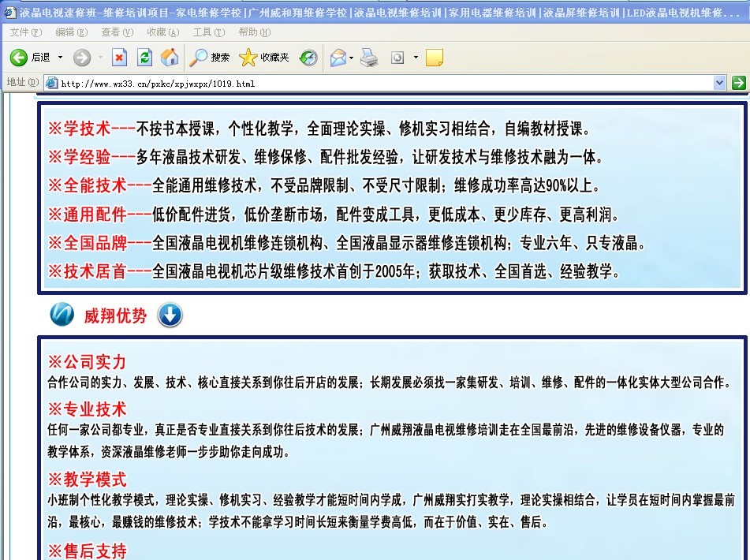The width and height of the screenshot is (750, 560).
Task: Open the 查看(V) menu
Action: click(x=117, y=32)
